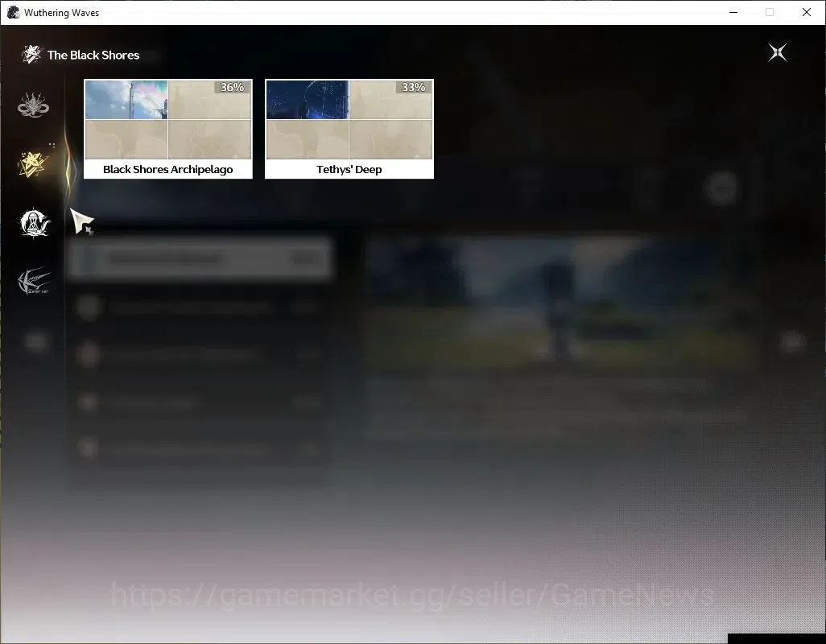Click the Black Shores emblem beside the header title

pyautogui.click(x=31, y=54)
